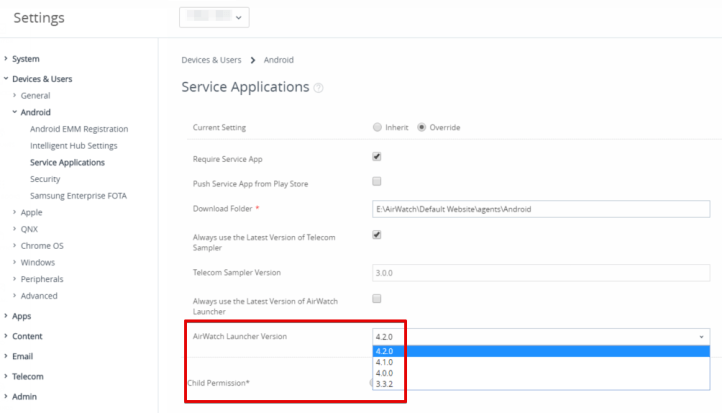This screenshot has height=413, width=722.
Task: Open Android EMM Registration settings
Action: click(79, 129)
